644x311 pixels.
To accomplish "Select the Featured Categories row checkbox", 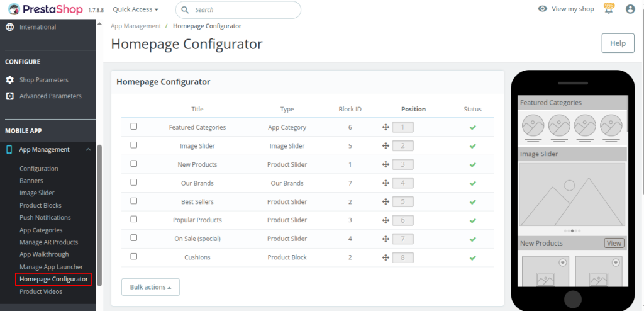I will 133,127.
